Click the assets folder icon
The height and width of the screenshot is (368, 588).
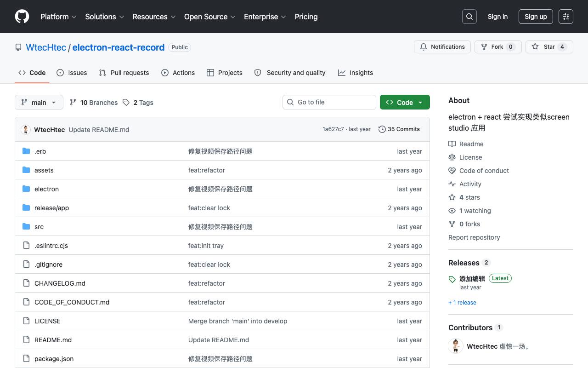pyautogui.click(x=26, y=170)
